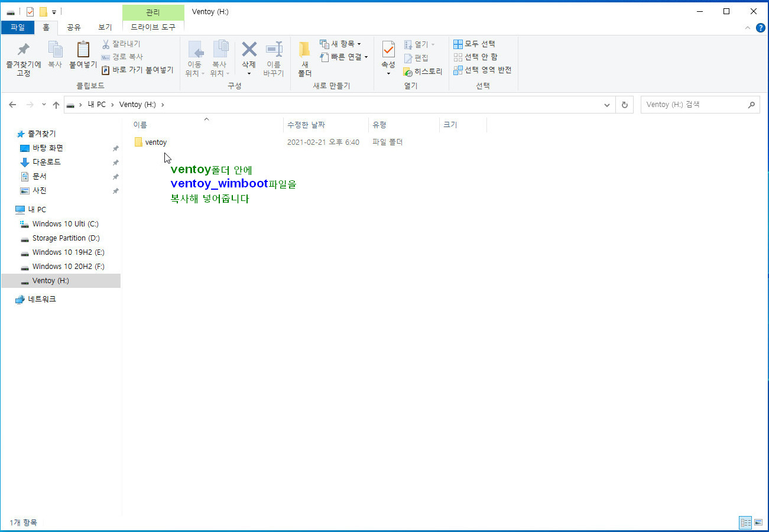Open the recent locations dropdown arrow
769x532 pixels.
44,105
